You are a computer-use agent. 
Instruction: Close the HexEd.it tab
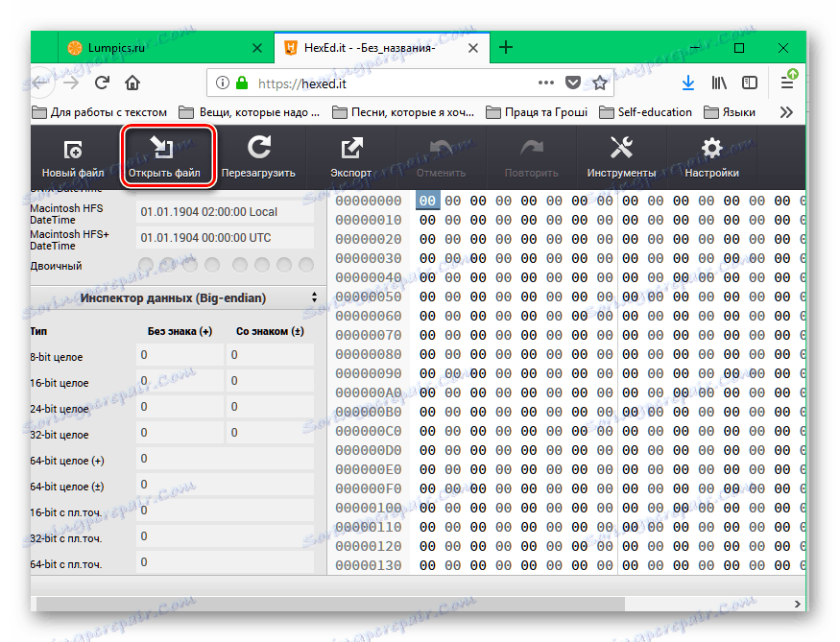pos(473,48)
